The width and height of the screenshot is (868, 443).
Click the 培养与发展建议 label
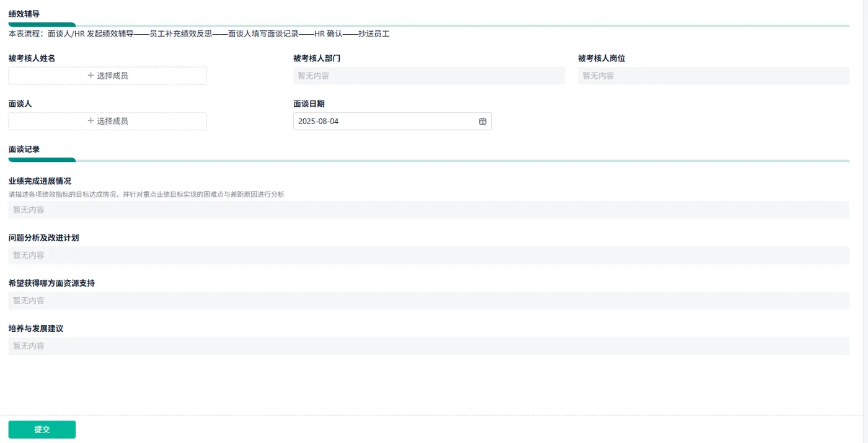coord(36,328)
